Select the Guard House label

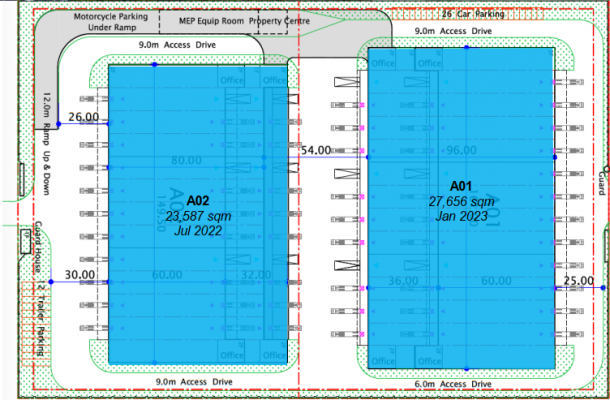pyautogui.click(x=39, y=247)
